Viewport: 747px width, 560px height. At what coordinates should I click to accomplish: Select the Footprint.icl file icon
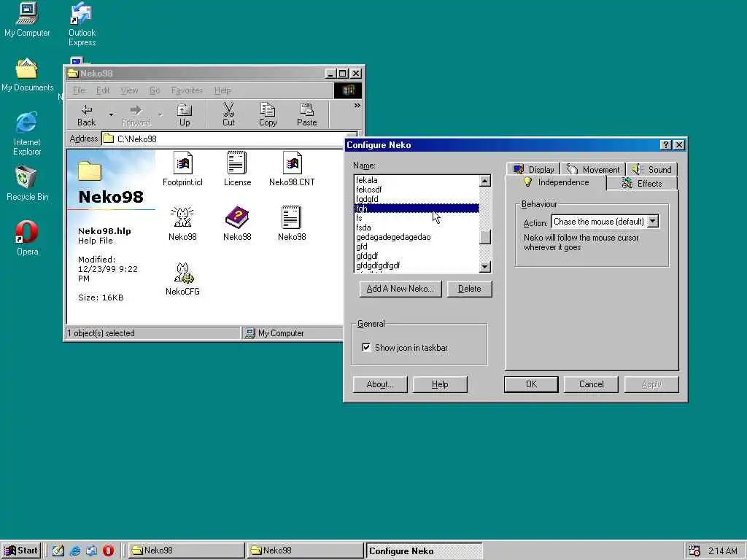[183, 163]
